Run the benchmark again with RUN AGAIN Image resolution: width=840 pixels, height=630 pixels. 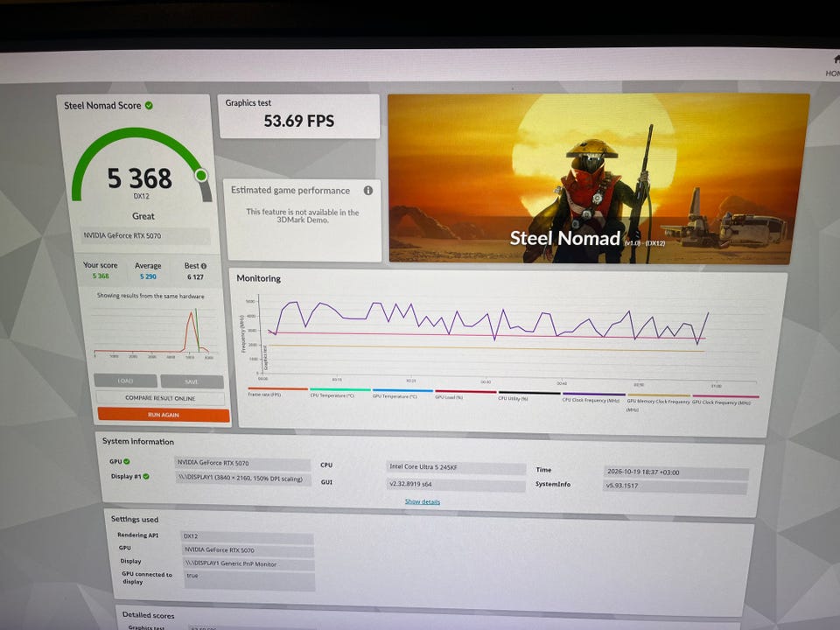(164, 415)
